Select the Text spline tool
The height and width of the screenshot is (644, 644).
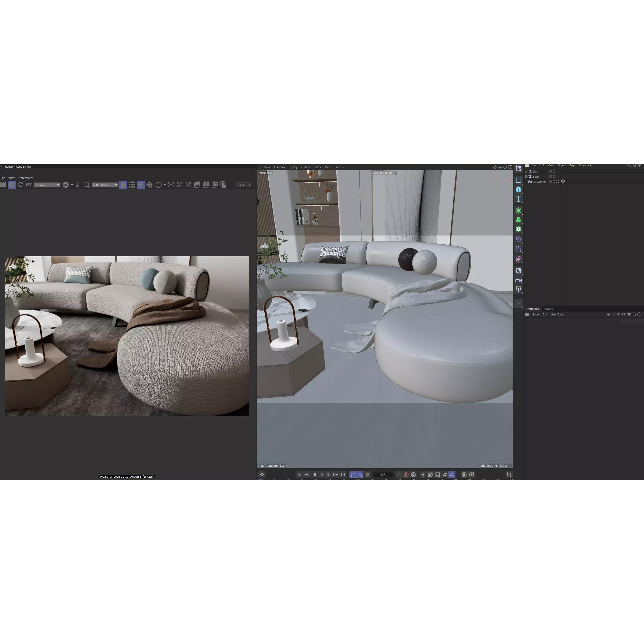[518, 199]
